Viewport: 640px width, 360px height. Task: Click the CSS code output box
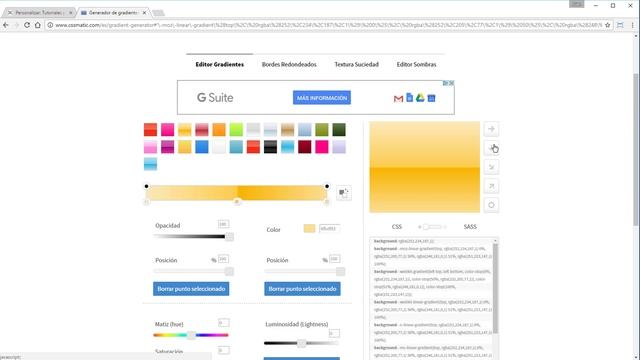[x=431, y=299]
